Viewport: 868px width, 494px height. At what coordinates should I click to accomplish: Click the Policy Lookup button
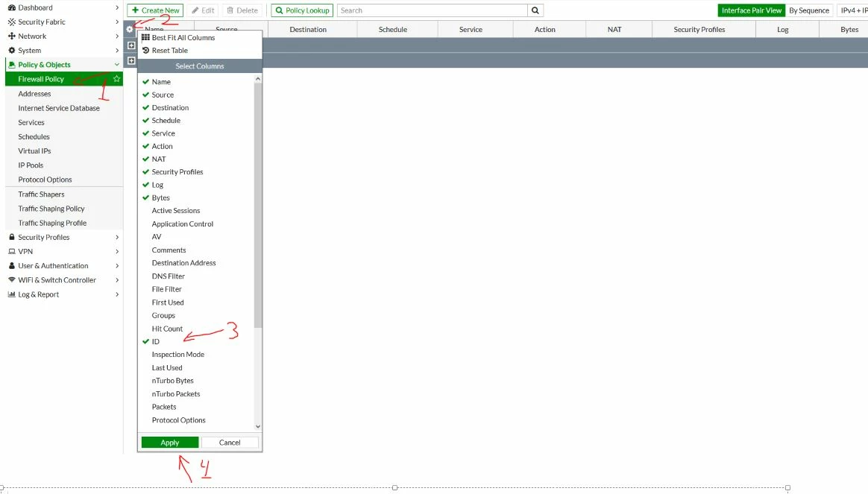click(x=302, y=10)
